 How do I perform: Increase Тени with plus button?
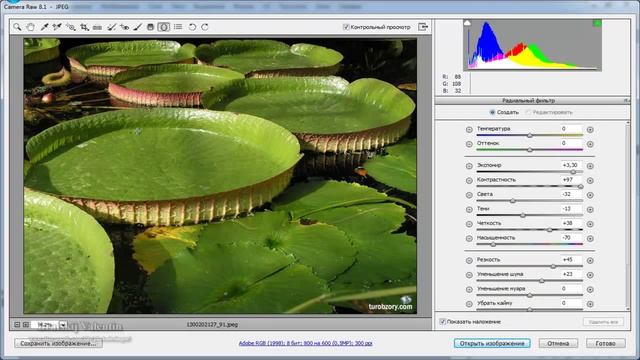point(590,209)
